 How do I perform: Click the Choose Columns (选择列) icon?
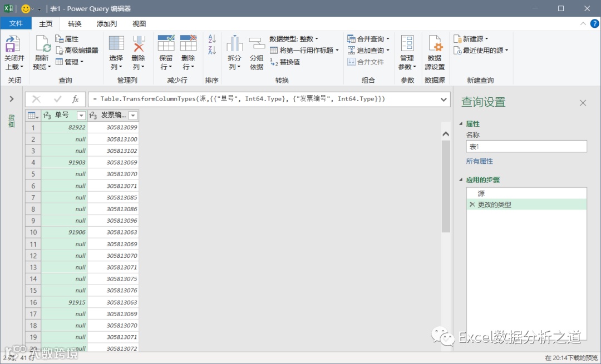(x=116, y=43)
